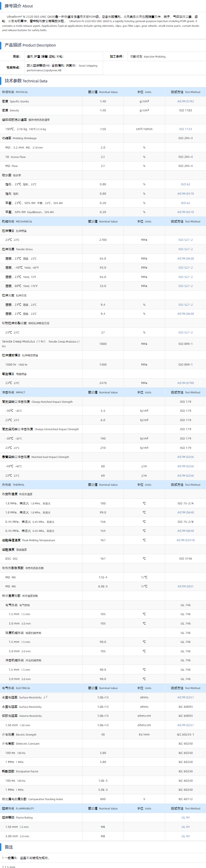
Task: Click the 电气性能 ELECTRICAL table header
Action: coord(16,688)
